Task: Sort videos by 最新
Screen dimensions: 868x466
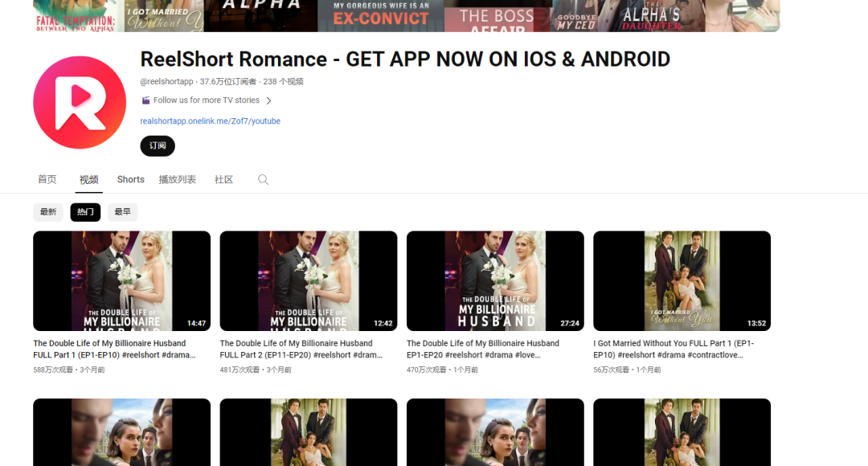Action: [x=48, y=212]
